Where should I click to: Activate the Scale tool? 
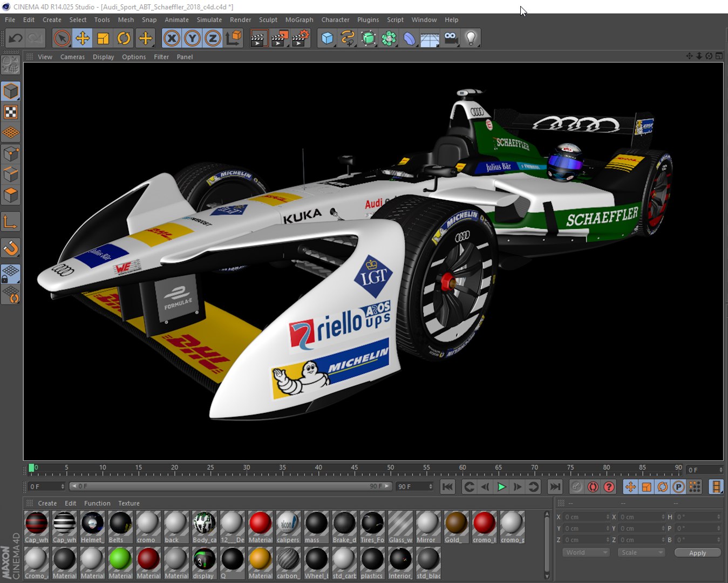pyautogui.click(x=103, y=38)
